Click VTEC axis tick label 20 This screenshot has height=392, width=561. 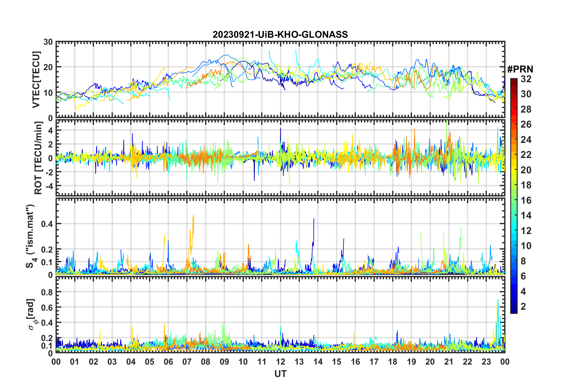click(48, 67)
